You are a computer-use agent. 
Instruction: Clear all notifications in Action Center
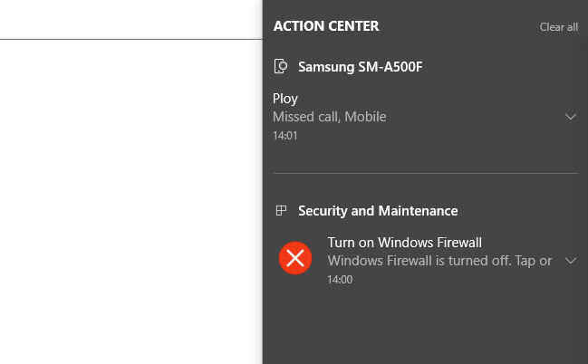pos(558,27)
